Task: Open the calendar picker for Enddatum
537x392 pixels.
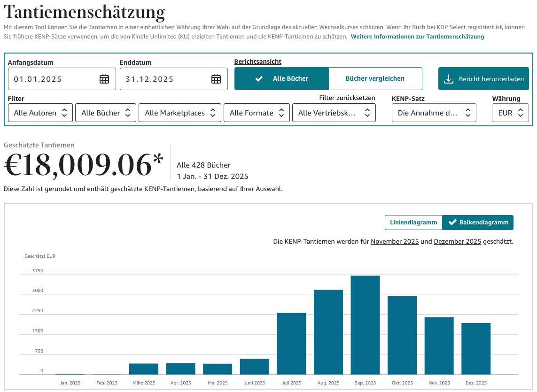Action: click(x=216, y=79)
